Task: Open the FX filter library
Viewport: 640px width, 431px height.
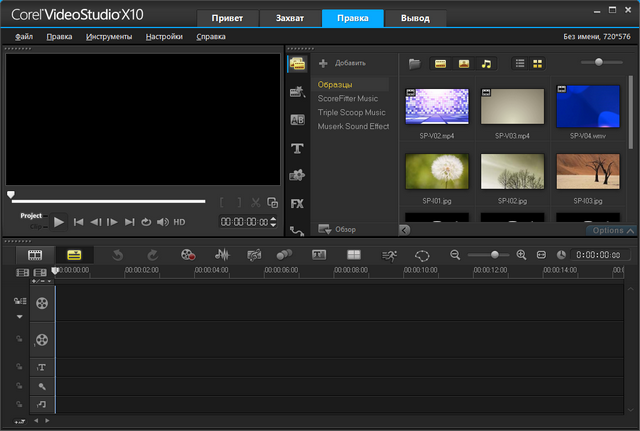Action: 297,203
